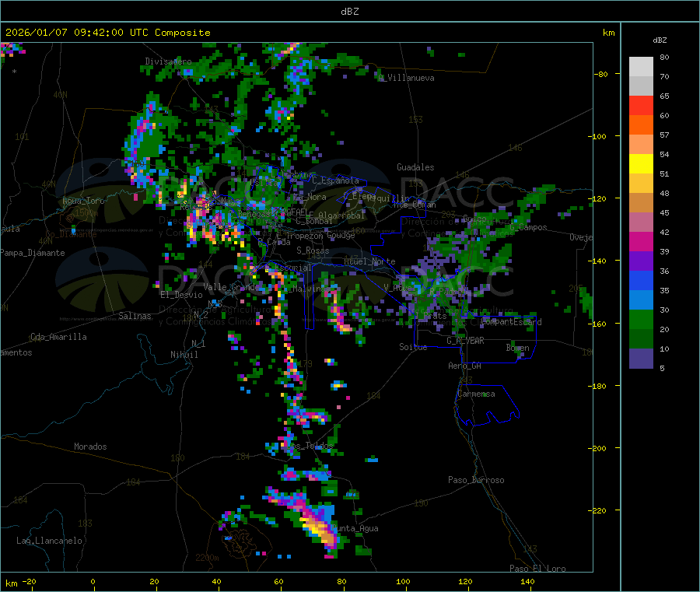Click the timestamp 2026/01/07 09:42:00 UTC Composite
The height and width of the screenshot is (592, 700).
107,33
